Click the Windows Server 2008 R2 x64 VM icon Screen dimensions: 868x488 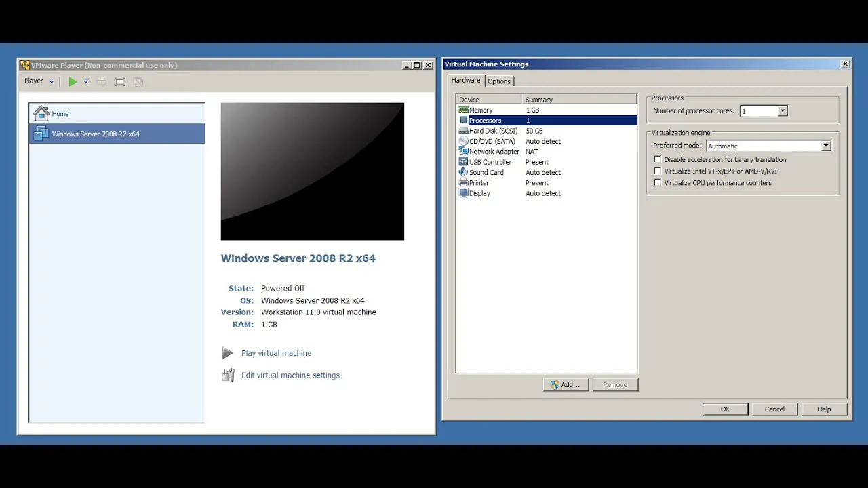(x=41, y=134)
